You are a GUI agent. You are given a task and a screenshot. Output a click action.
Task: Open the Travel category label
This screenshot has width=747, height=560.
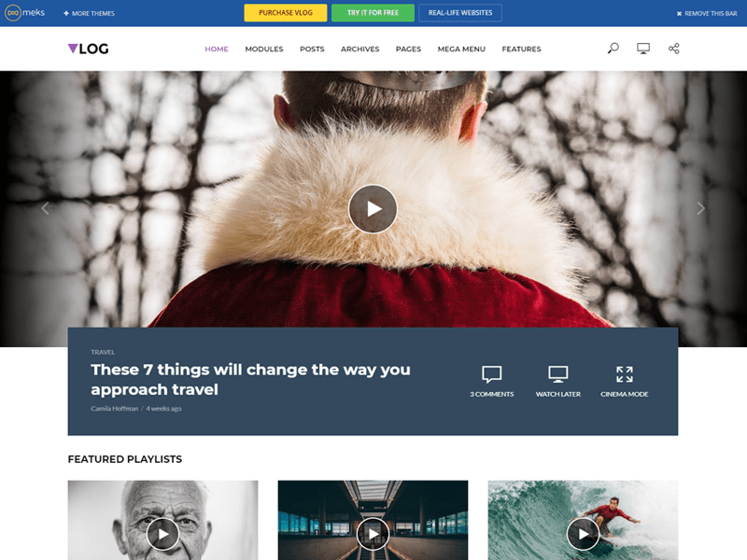103,353
